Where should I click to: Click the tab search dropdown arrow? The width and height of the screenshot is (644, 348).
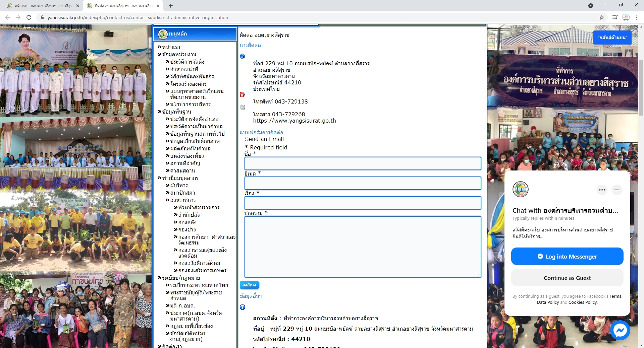click(x=591, y=6)
